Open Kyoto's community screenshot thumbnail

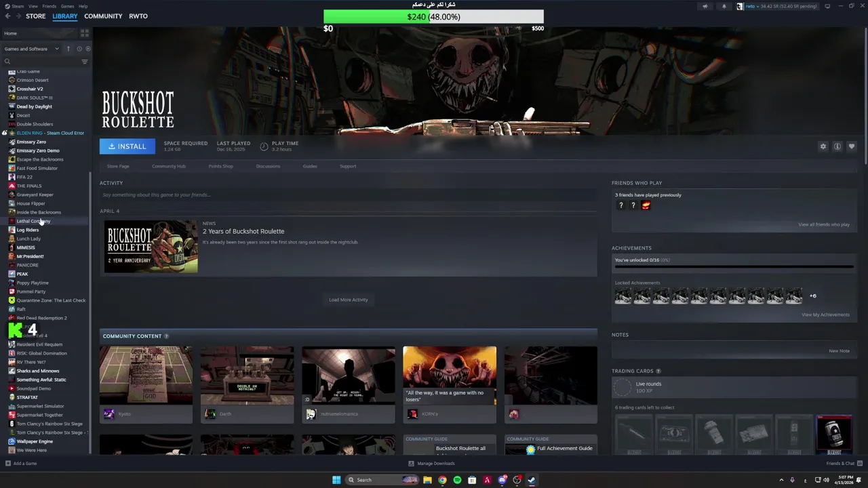point(146,375)
